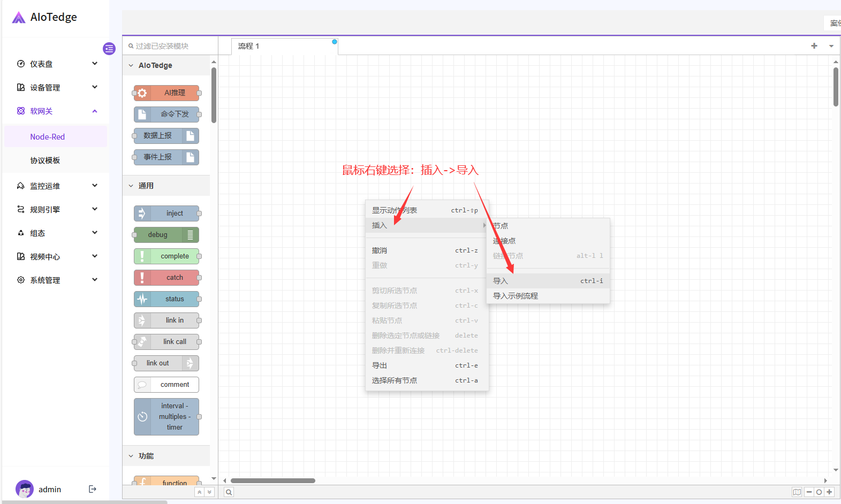
Task: Click the add new flow plus icon
Action: (x=814, y=46)
